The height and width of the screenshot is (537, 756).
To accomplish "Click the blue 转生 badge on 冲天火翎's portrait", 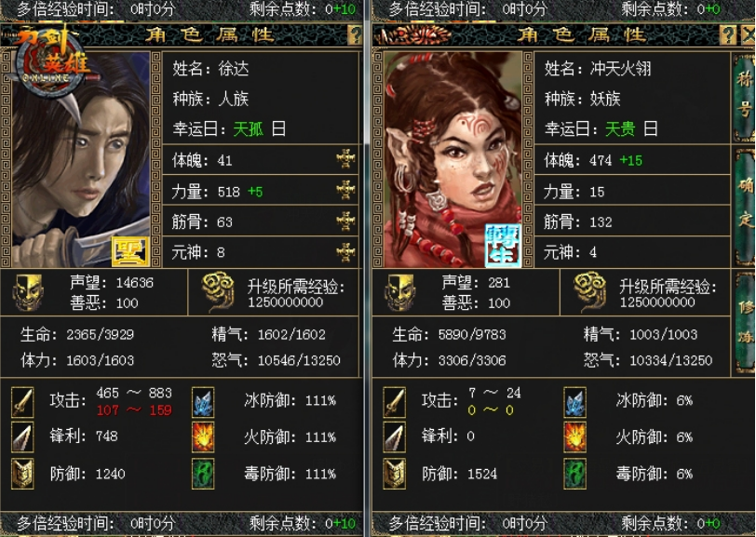I will [x=503, y=245].
